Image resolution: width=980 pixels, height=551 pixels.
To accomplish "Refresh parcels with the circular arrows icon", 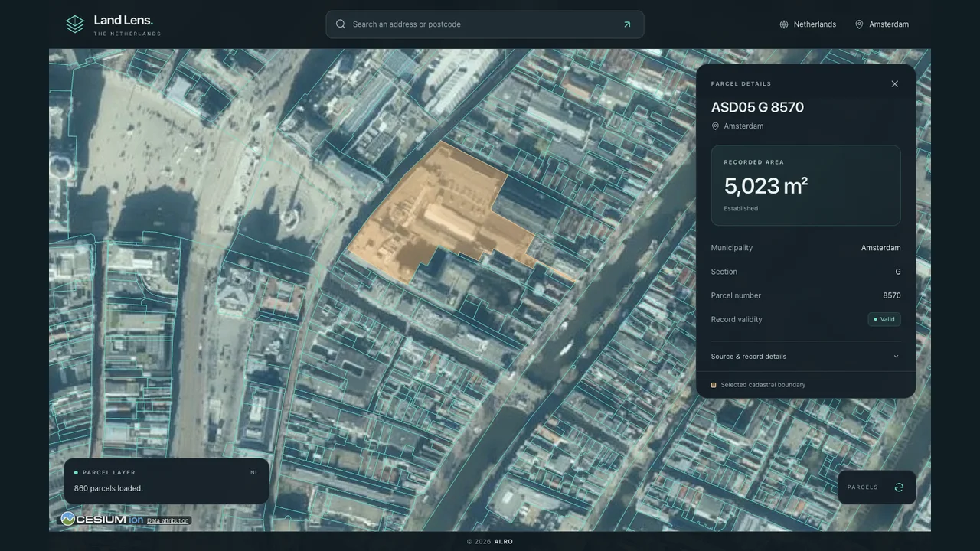I will tap(899, 487).
